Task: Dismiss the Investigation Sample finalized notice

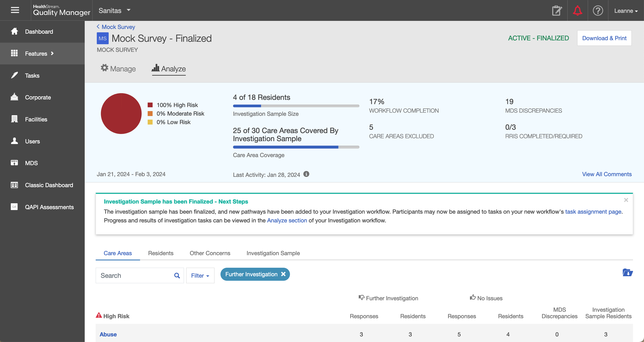Action: pyautogui.click(x=626, y=200)
